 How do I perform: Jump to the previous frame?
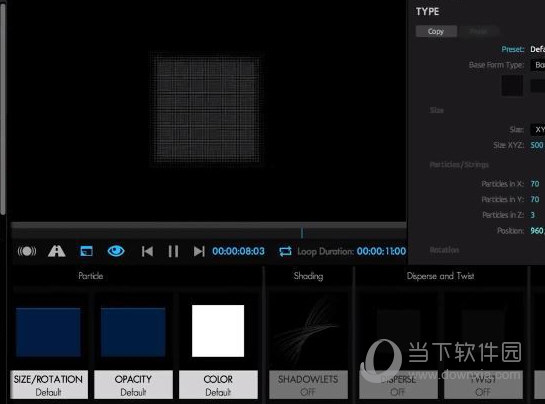pos(147,251)
